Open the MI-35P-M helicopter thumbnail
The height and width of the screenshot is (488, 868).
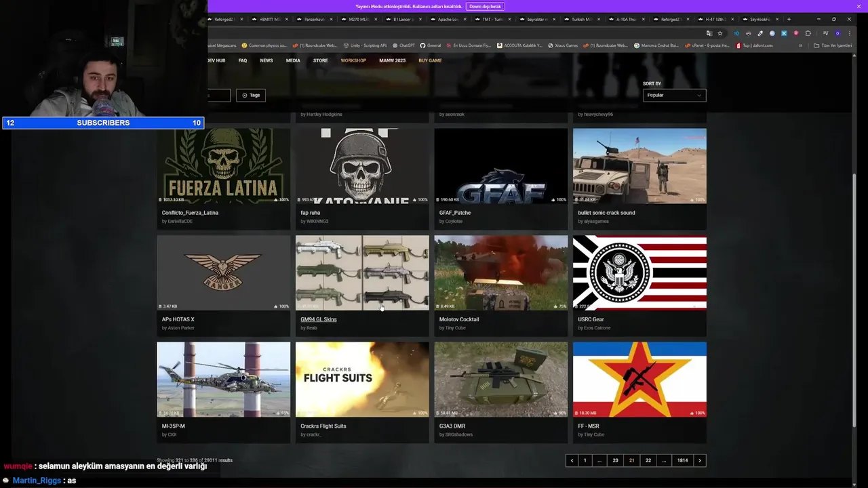pos(223,380)
